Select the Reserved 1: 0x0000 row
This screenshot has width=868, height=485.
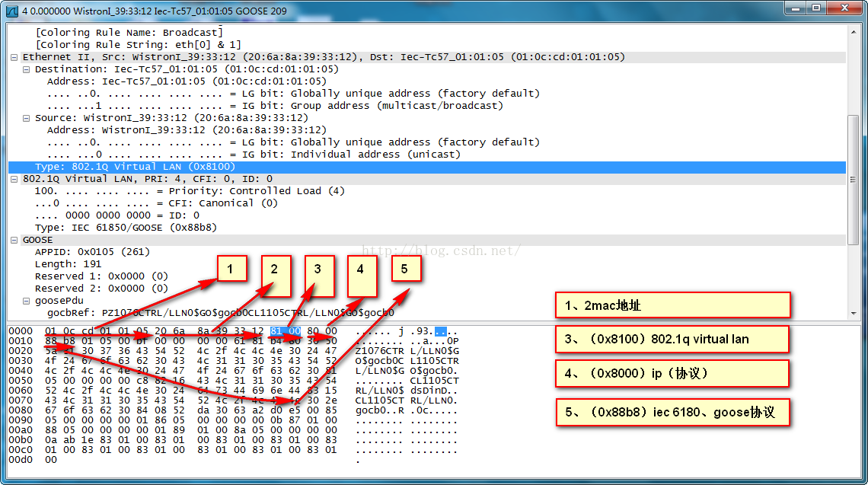click(x=101, y=276)
